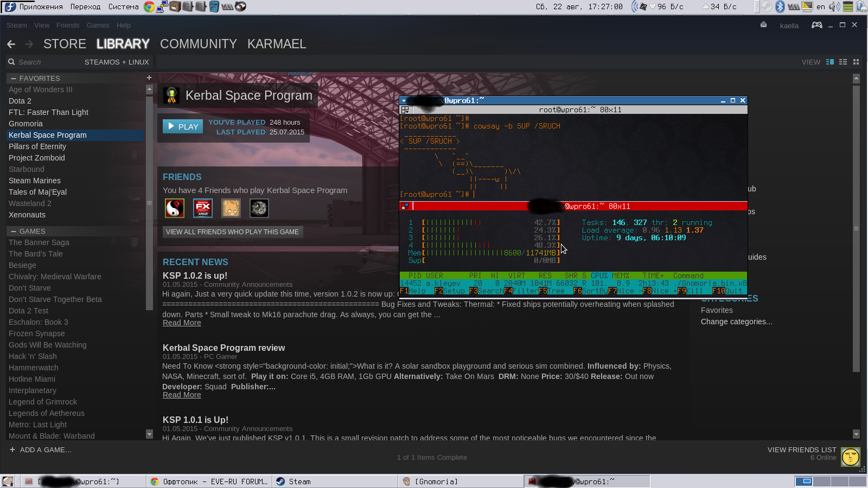This screenshot has width=868, height=488.
Task: Collapse the GAMES category
Action: point(13,231)
